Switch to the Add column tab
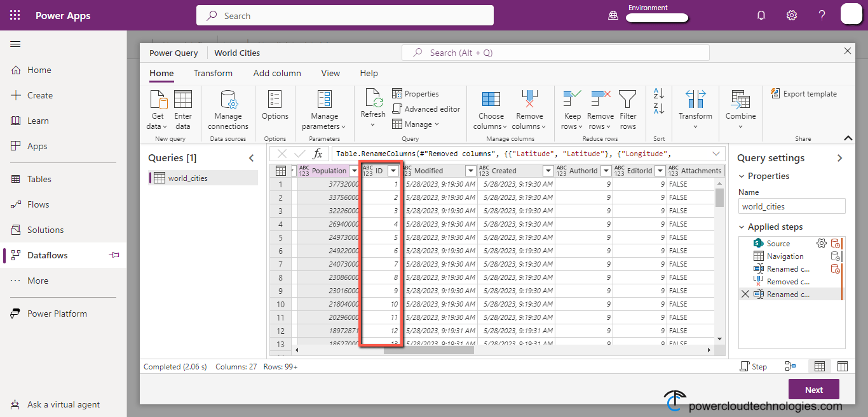The width and height of the screenshot is (868, 417). pyautogui.click(x=277, y=73)
